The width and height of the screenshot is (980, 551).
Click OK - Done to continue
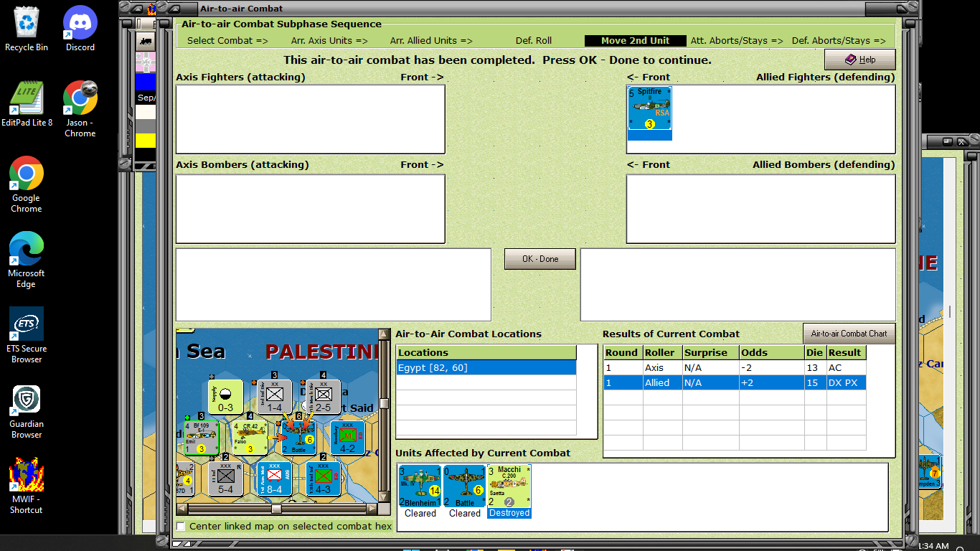(x=540, y=259)
